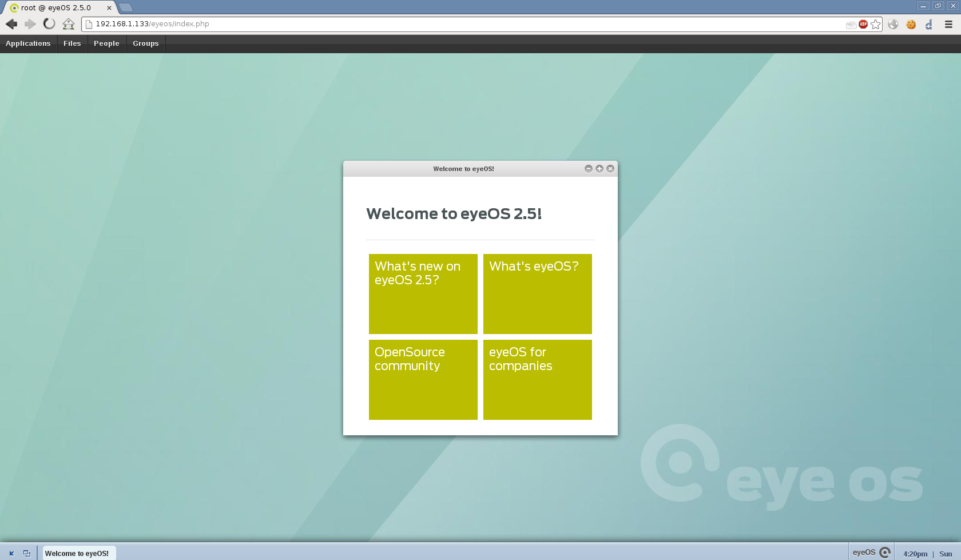
Task: Open the browser hamburger menu
Action: (948, 24)
